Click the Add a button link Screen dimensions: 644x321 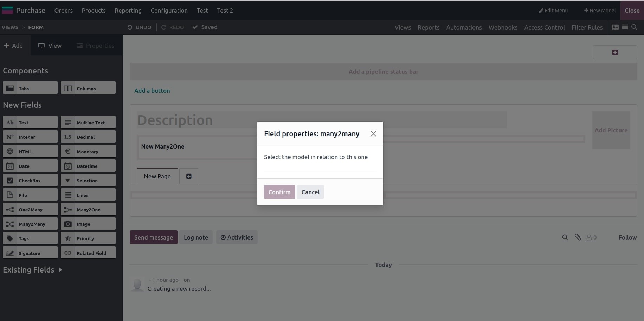pos(152,91)
